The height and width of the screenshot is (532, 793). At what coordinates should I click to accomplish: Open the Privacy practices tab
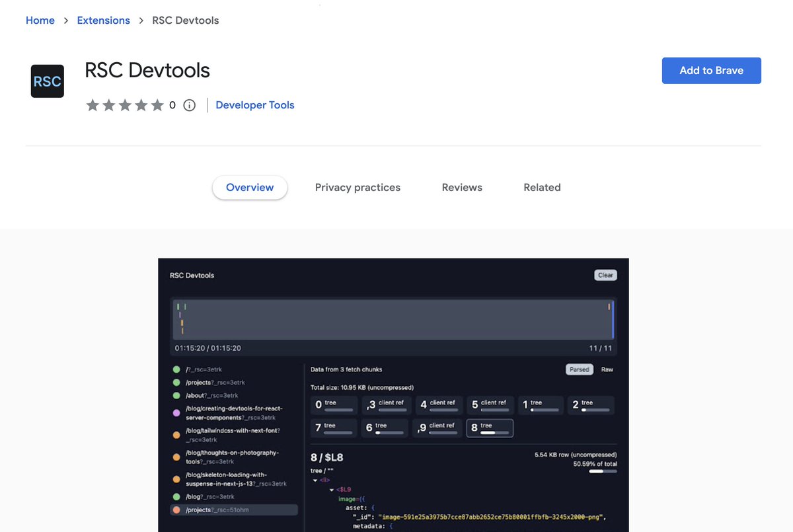(358, 187)
